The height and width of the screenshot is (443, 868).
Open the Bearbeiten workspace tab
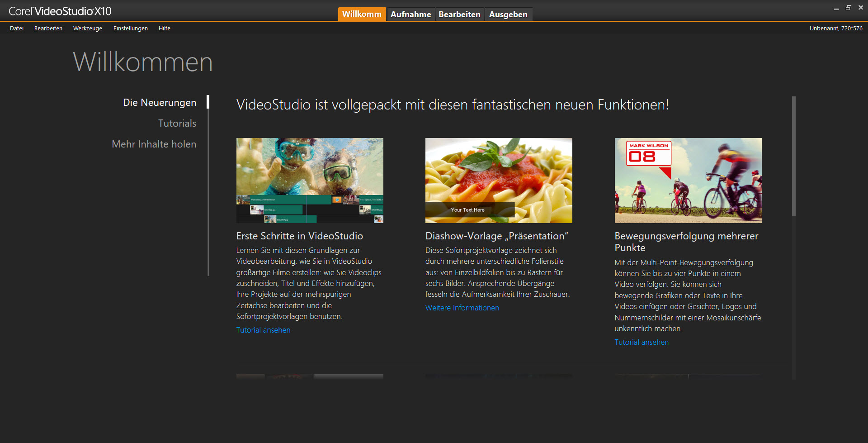(459, 14)
